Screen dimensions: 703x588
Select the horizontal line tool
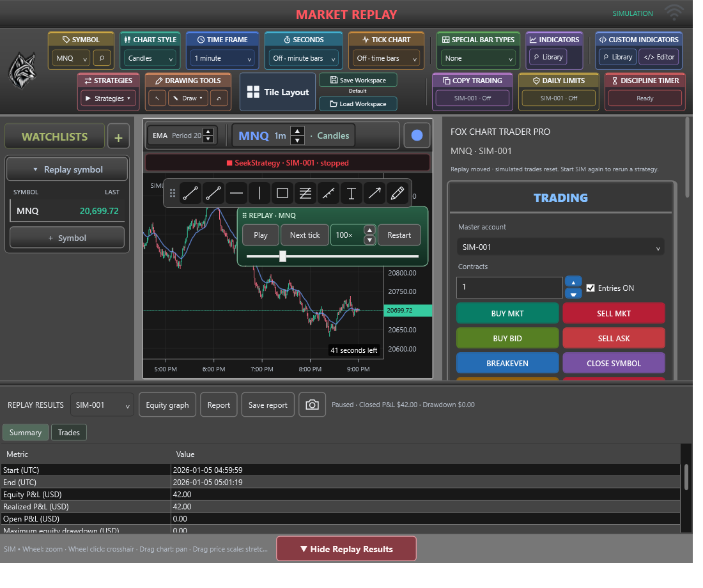coord(236,193)
